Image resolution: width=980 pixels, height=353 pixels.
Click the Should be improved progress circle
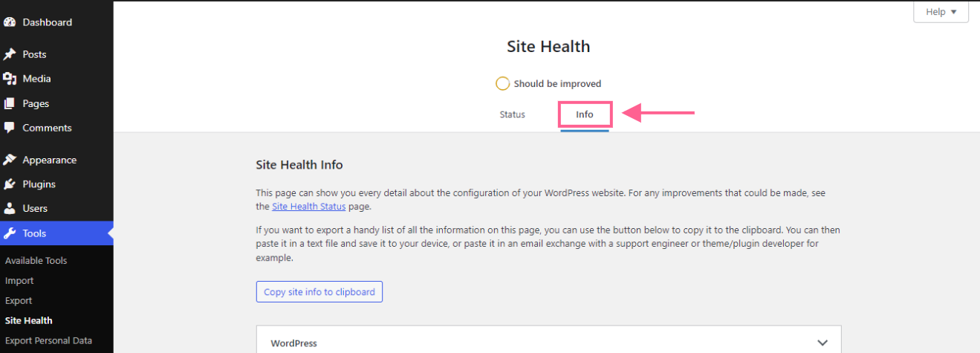click(502, 83)
